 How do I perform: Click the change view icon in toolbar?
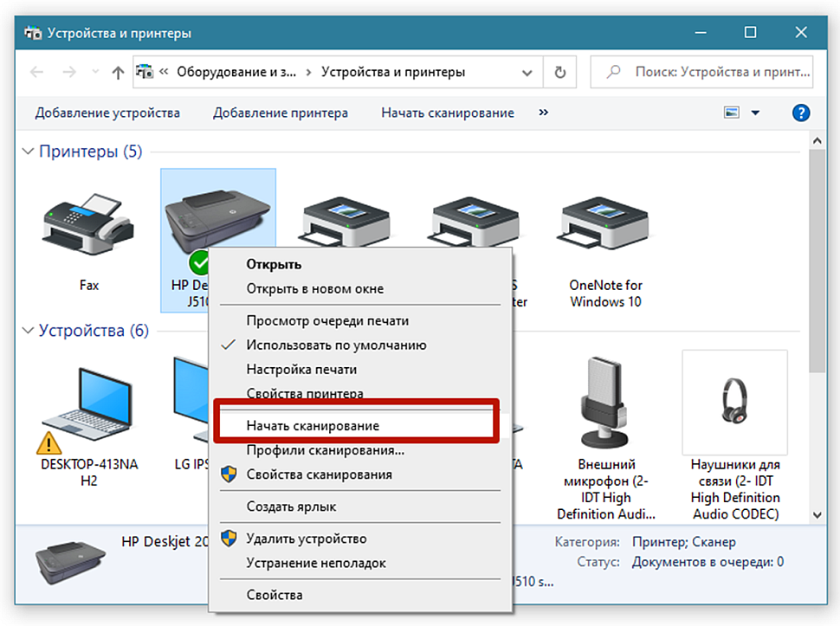(731, 113)
